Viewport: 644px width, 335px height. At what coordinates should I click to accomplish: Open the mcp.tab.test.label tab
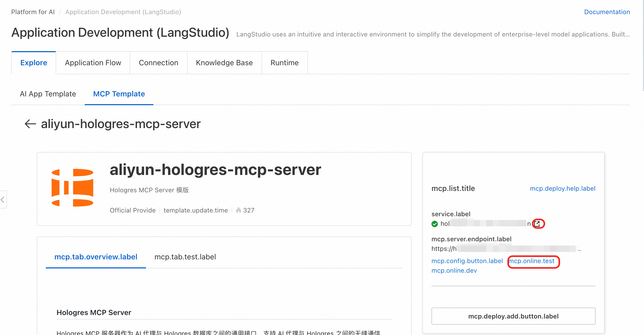pos(185,257)
